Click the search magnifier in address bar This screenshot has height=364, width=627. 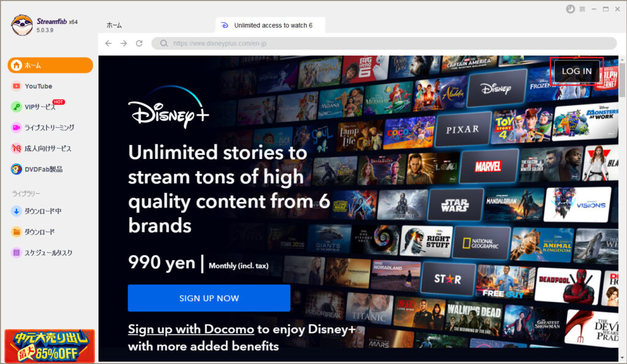tap(164, 43)
